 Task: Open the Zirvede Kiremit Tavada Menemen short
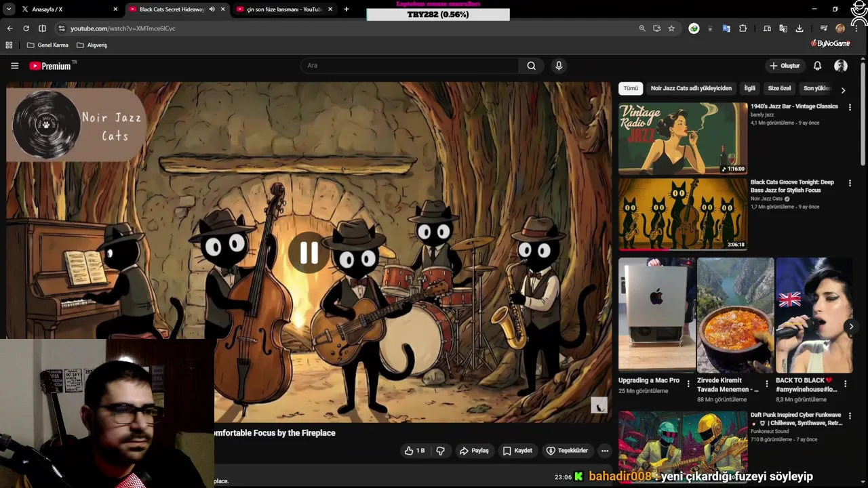(x=735, y=315)
